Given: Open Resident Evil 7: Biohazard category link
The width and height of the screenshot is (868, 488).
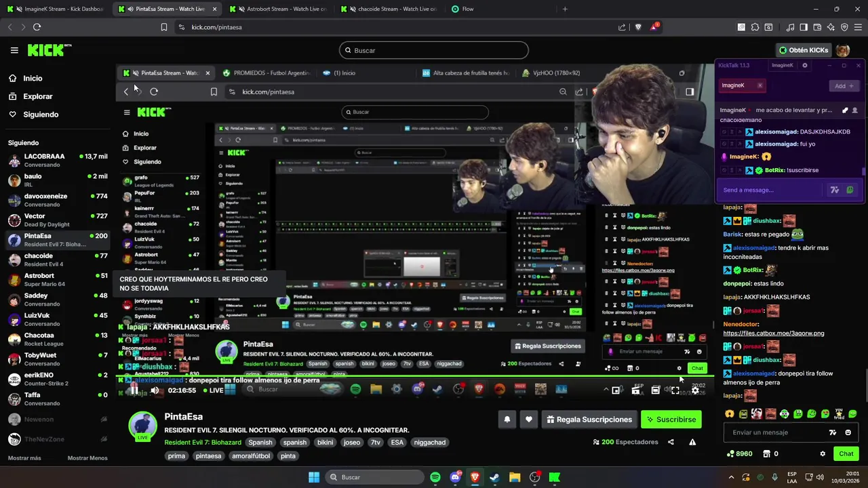Looking at the screenshot, I should pyautogui.click(x=203, y=443).
